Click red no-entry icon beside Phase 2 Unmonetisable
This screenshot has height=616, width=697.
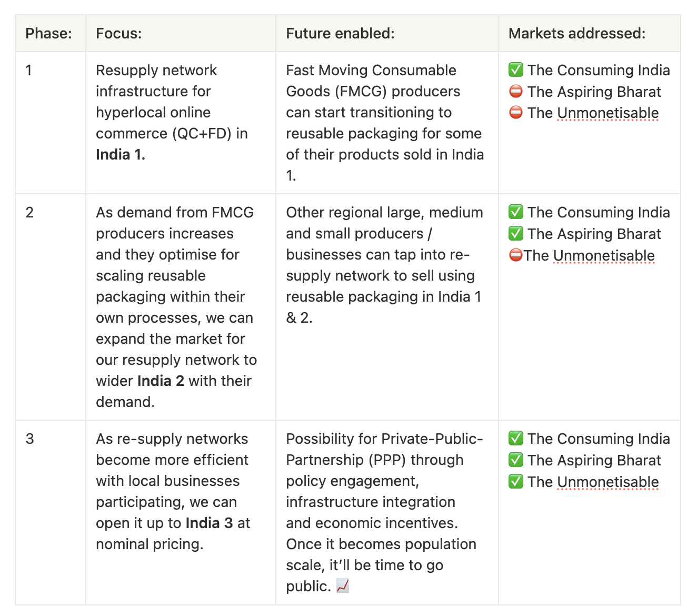(x=516, y=255)
